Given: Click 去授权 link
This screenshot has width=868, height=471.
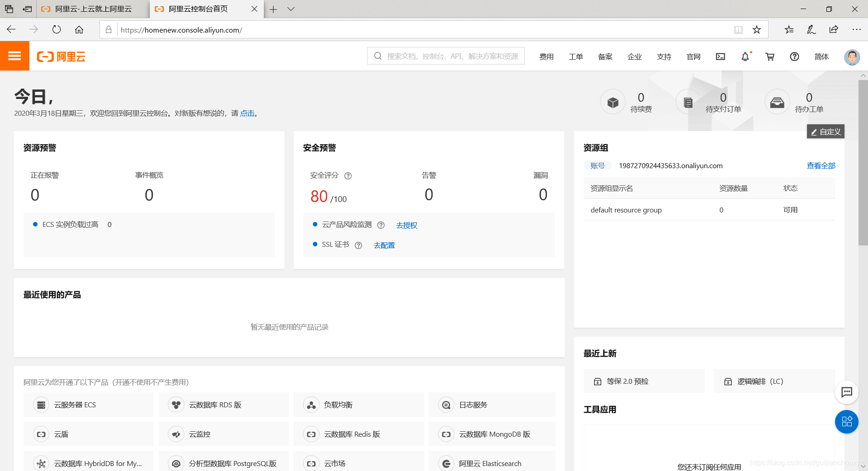Looking at the screenshot, I should coord(406,225).
